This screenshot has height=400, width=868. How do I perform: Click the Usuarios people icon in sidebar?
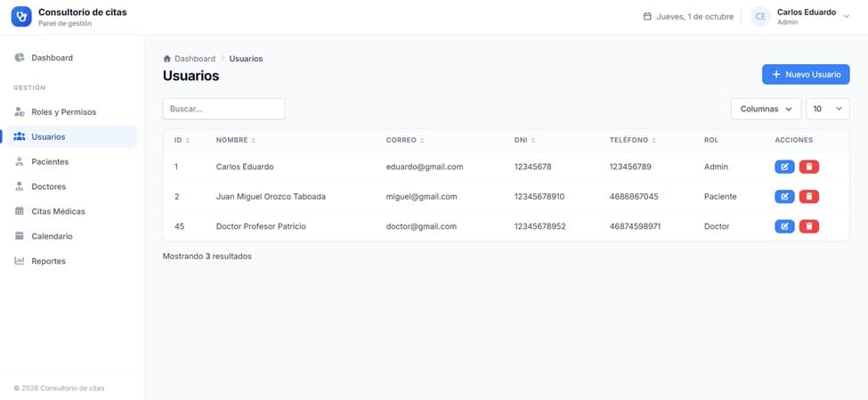click(x=20, y=136)
